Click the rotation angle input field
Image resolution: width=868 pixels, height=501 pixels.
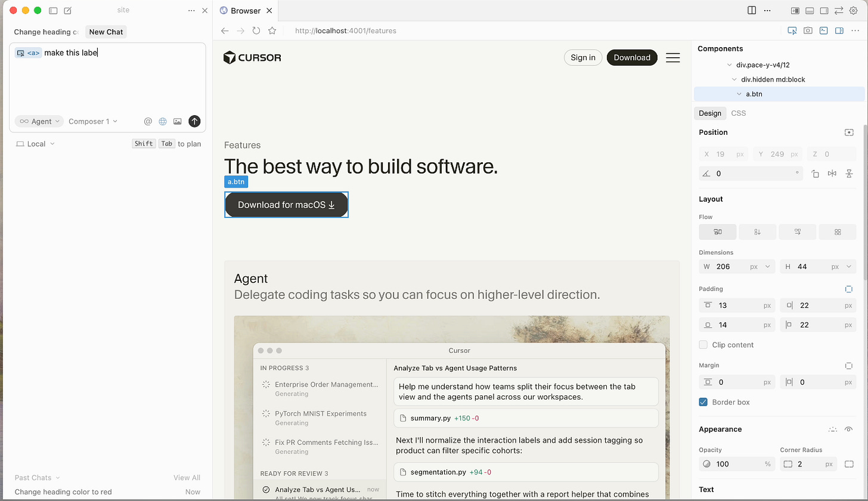[x=751, y=174]
